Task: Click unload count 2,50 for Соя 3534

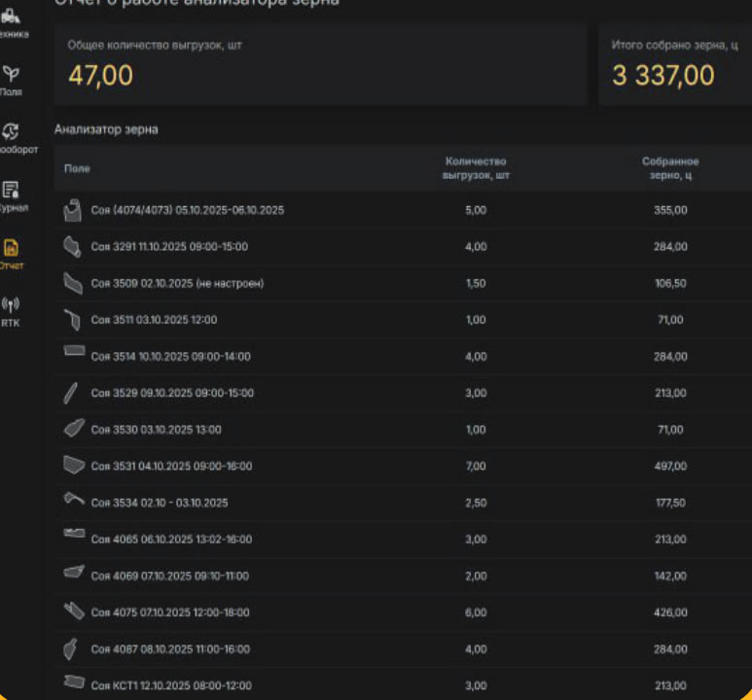Action: pyautogui.click(x=476, y=503)
